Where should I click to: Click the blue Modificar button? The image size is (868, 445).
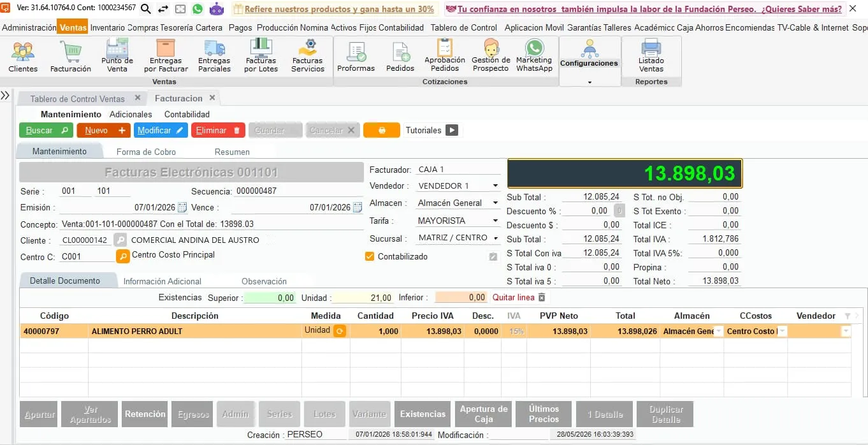click(x=161, y=130)
